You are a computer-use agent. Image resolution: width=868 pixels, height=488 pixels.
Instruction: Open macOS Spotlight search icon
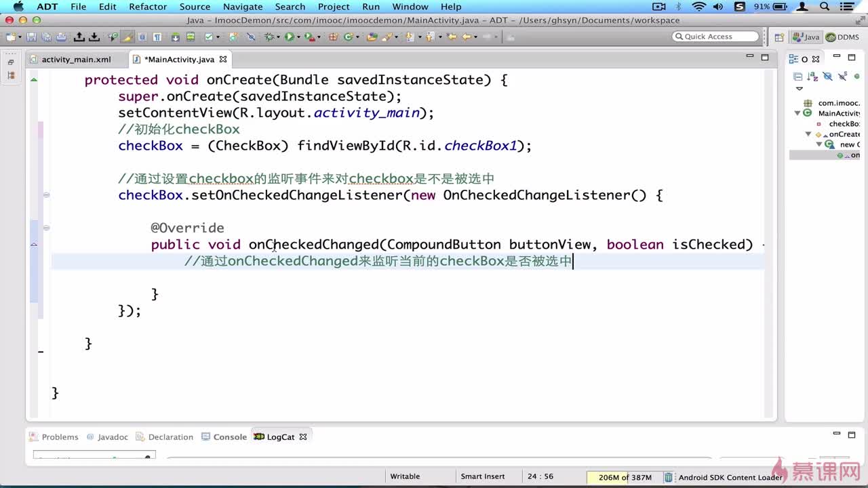[825, 7]
